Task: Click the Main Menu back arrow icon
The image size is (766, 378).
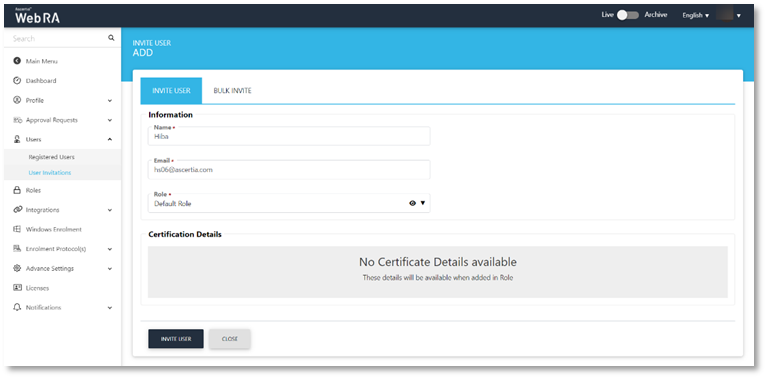Action: 17,61
